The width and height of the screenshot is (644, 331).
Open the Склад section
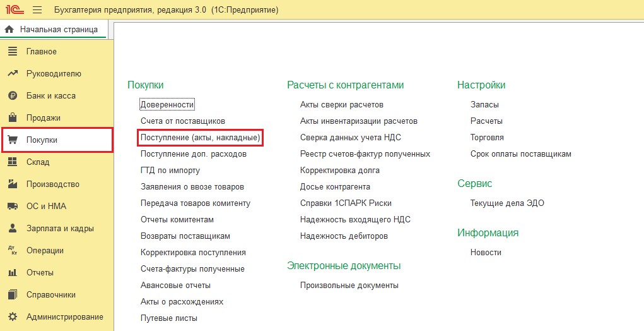38,162
